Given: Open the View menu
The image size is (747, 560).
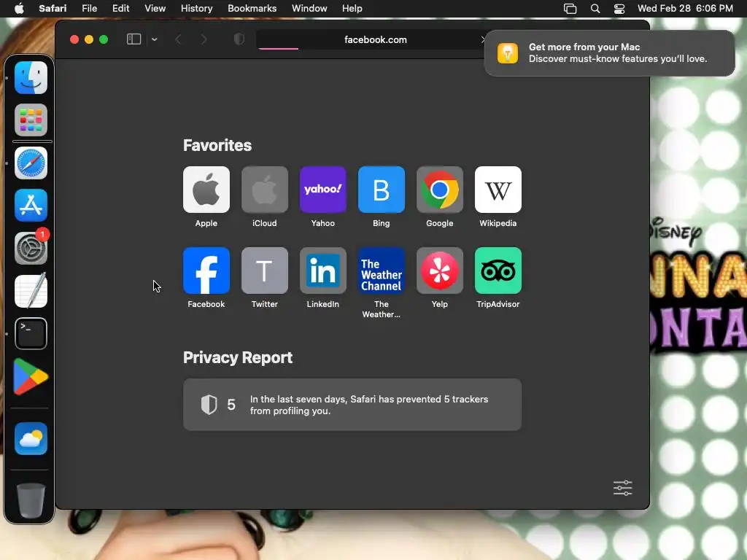Looking at the screenshot, I should pos(155,9).
